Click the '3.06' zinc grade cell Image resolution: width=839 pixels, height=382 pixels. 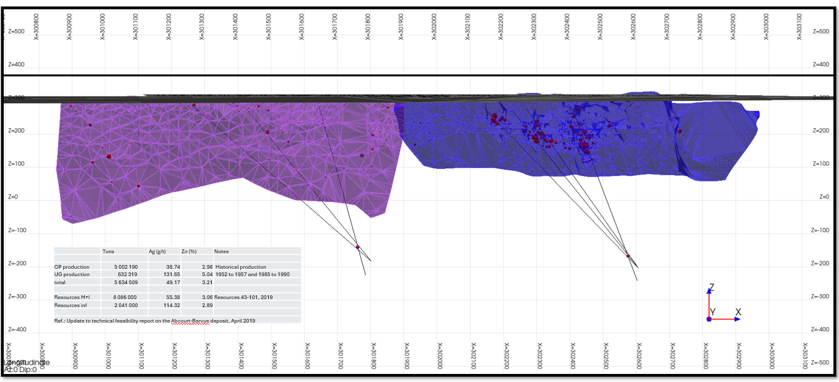[x=207, y=297]
